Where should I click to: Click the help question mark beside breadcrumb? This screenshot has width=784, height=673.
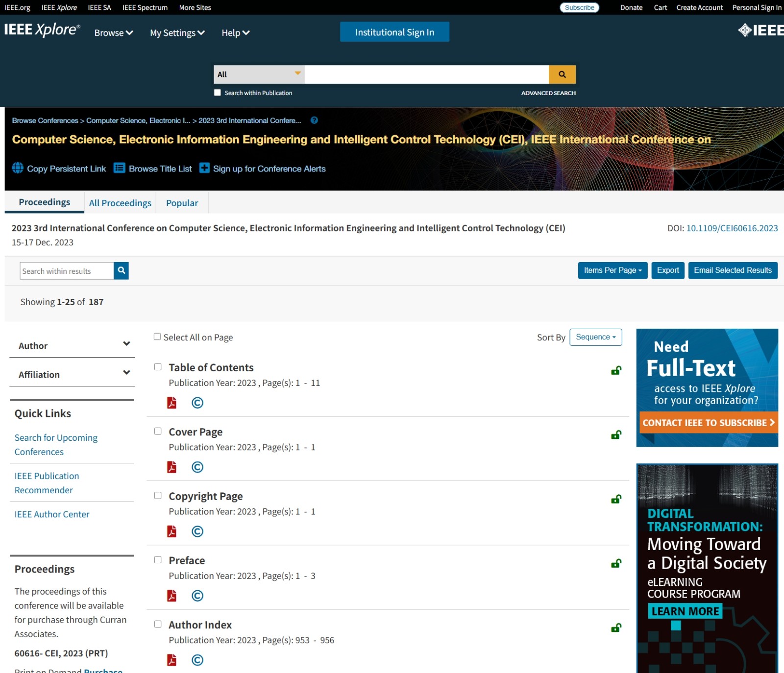(x=314, y=120)
